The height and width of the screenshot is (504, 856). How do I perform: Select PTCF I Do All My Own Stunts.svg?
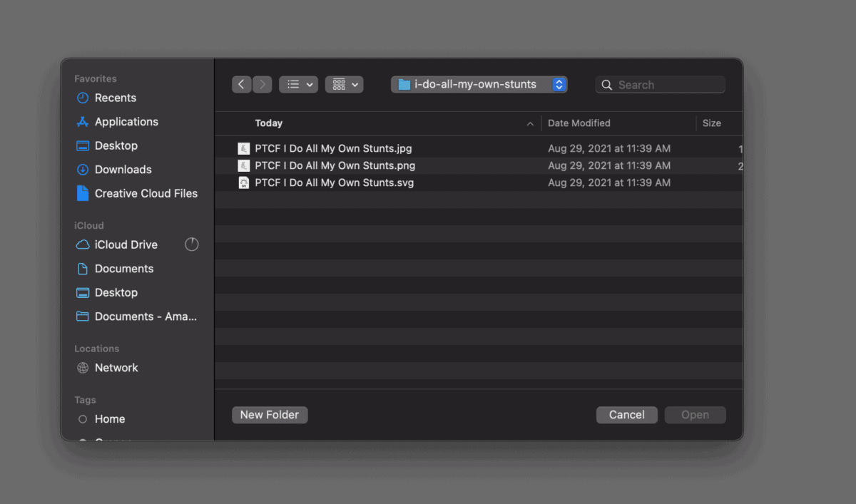(334, 182)
